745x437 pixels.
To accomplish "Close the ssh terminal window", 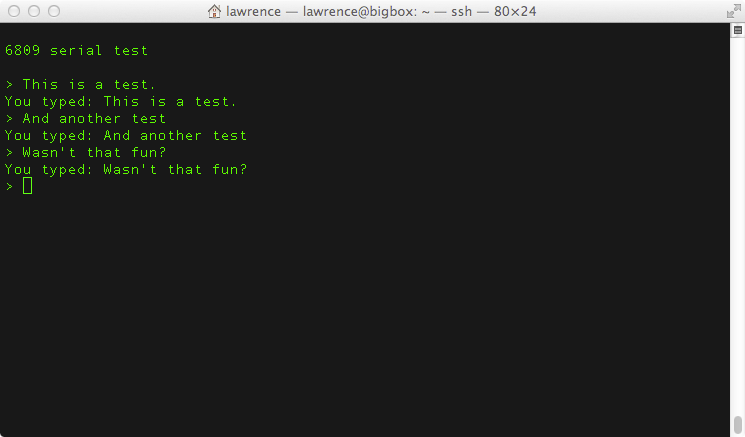I will (x=14, y=11).
